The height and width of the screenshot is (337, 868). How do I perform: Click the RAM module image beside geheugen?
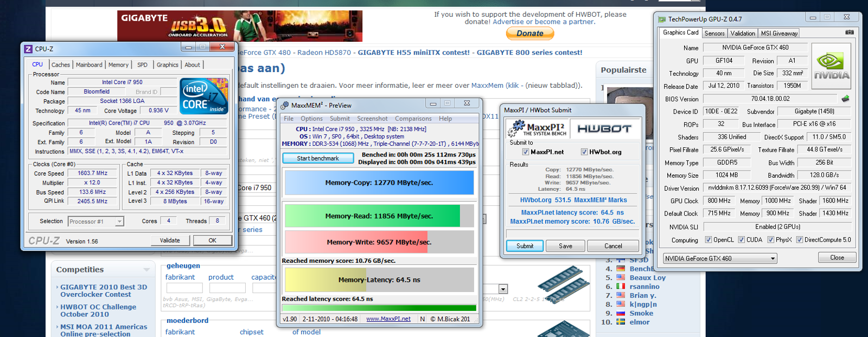point(563,284)
